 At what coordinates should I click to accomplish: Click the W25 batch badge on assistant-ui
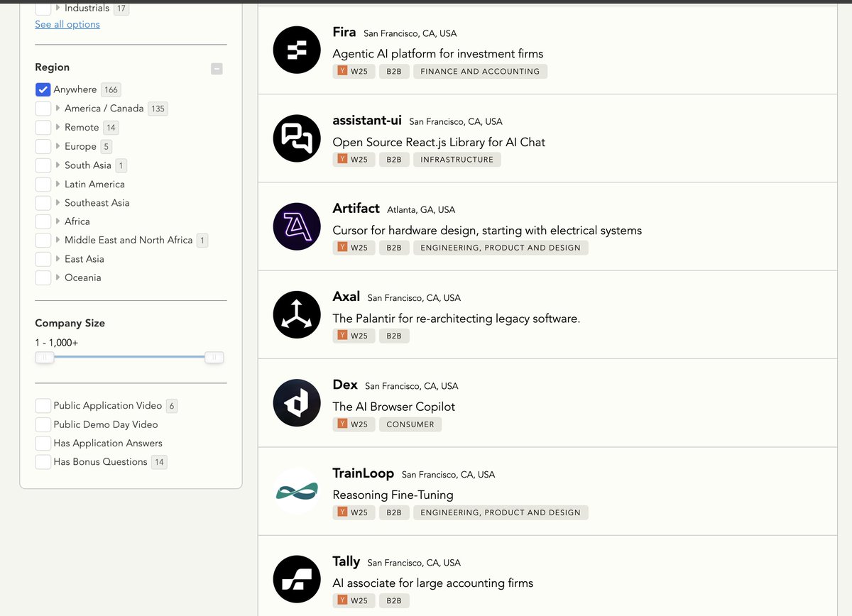click(x=353, y=160)
